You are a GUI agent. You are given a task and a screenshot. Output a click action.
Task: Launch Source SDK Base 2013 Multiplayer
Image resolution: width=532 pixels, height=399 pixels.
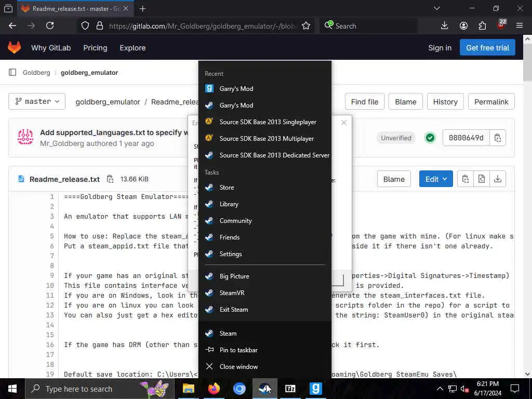point(264,138)
